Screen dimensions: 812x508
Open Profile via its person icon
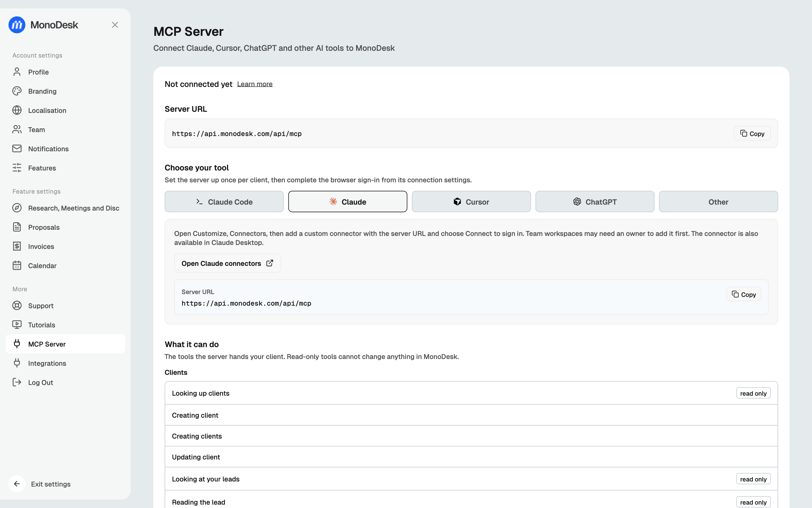pyautogui.click(x=17, y=72)
